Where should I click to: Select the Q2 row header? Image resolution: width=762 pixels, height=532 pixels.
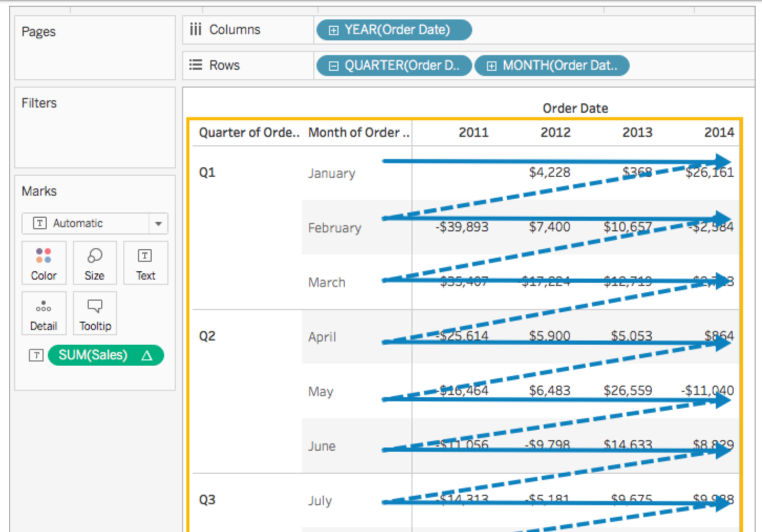(x=207, y=336)
